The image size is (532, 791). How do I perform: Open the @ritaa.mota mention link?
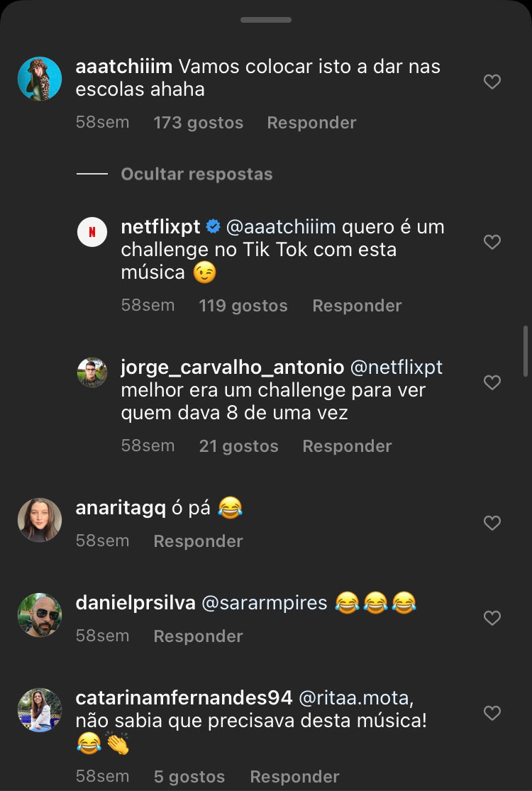click(356, 698)
